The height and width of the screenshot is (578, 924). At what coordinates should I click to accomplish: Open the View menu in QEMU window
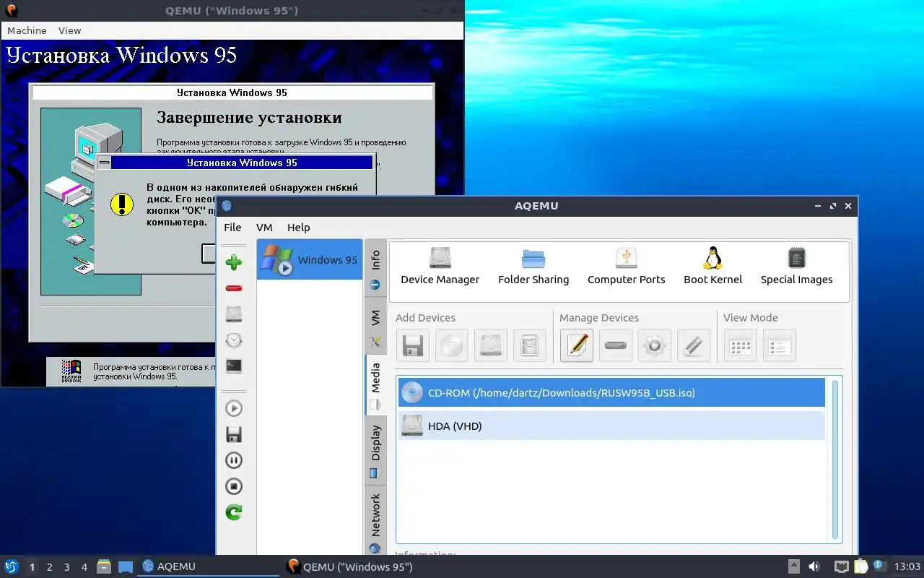point(70,30)
